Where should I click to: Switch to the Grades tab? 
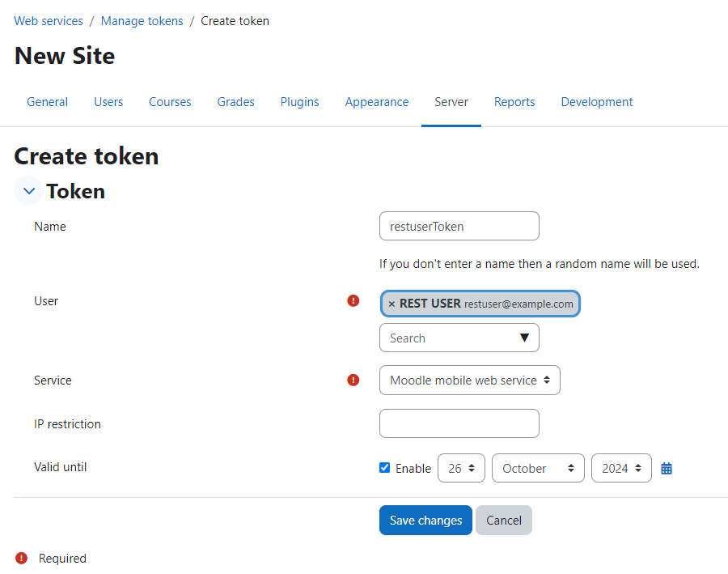point(236,102)
